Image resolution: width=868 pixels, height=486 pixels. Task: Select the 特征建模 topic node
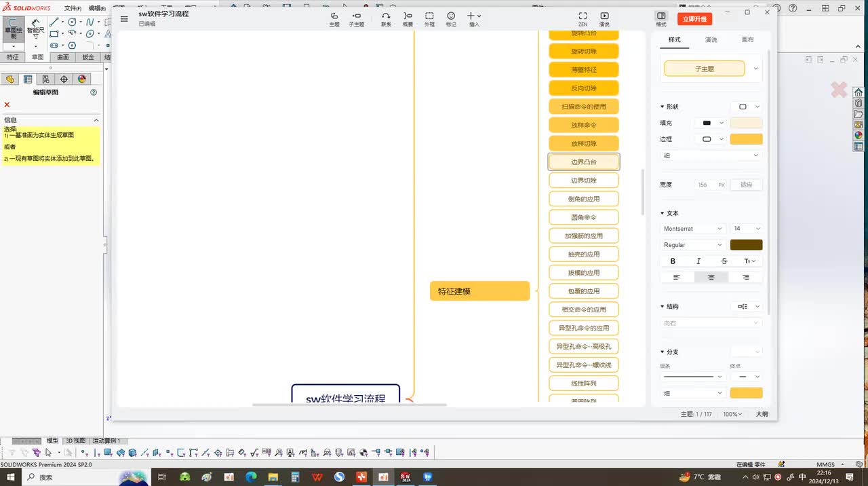(479, 291)
